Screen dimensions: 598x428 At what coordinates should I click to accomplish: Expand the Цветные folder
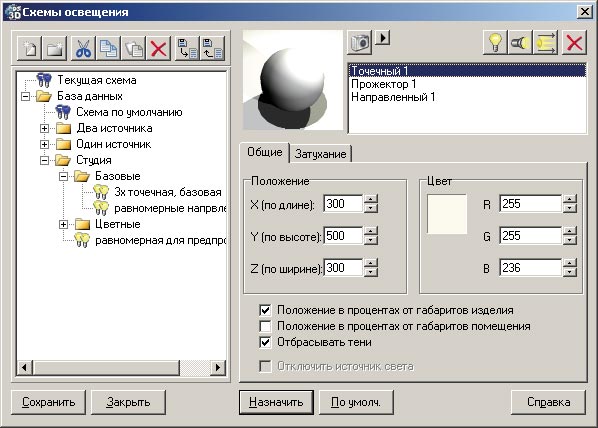click(63, 224)
